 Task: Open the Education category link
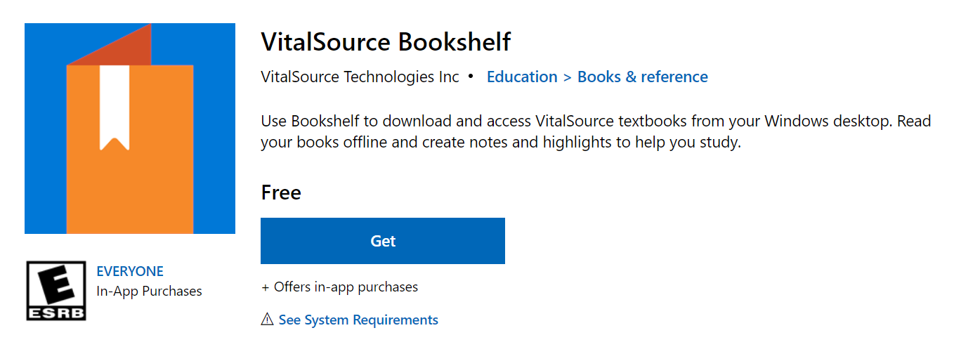click(522, 77)
